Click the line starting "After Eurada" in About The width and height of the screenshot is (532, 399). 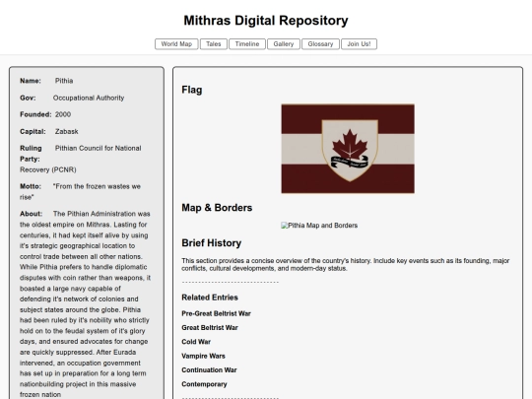[116, 352]
